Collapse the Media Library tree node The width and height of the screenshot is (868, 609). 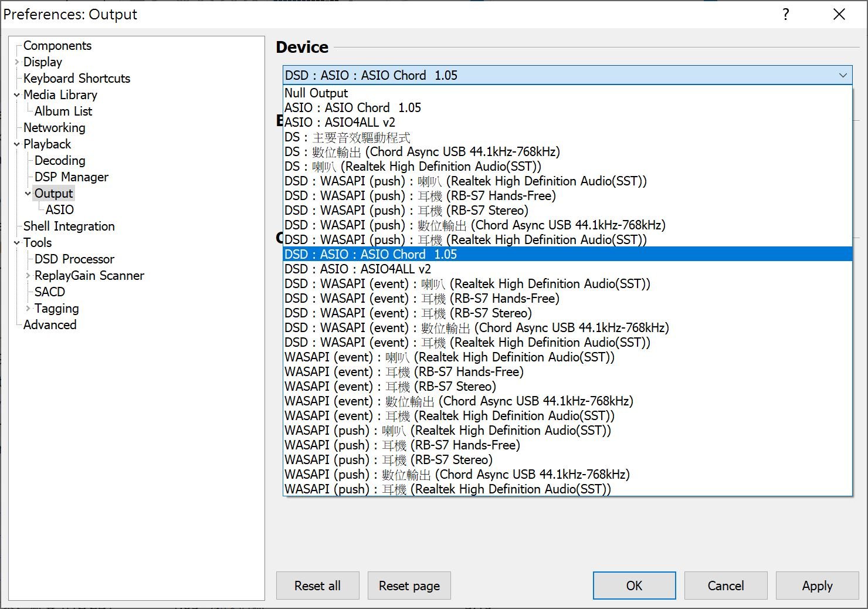[x=17, y=94]
